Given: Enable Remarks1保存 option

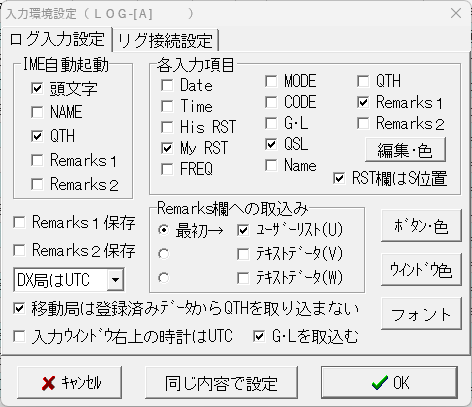Looking at the screenshot, I should tap(19, 222).
